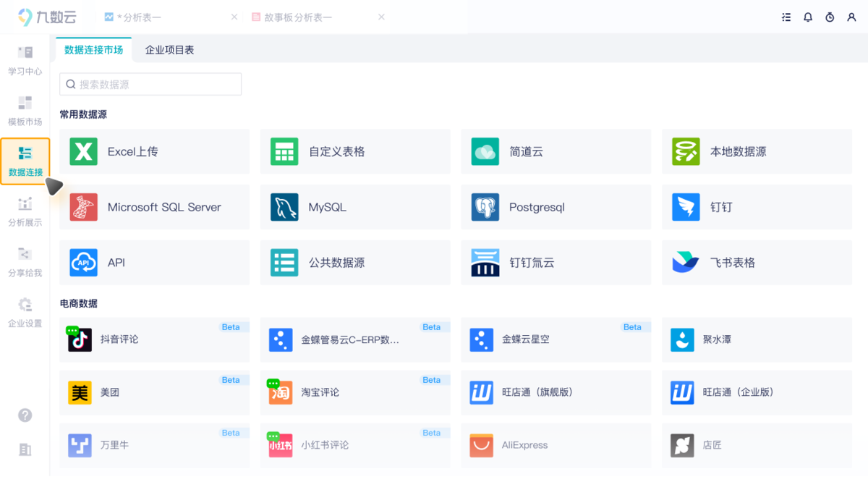868x482 pixels.
Task: Switch to the 故事板分析表一 document tab
Action: [297, 17]
